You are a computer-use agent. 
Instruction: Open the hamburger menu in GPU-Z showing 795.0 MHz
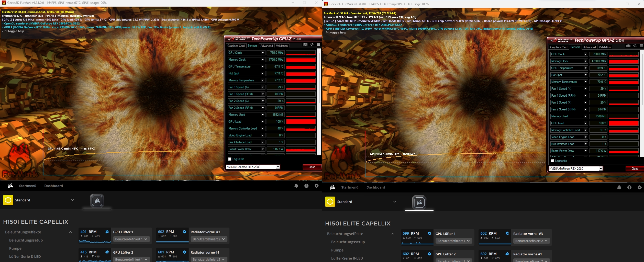click(x=318, y=44)
